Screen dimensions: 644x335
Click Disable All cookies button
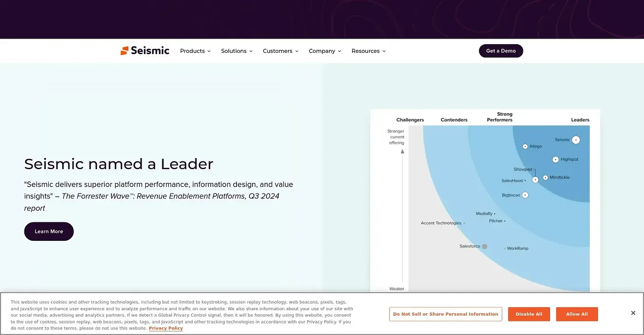pyautogui.click(x=529, y=314)
